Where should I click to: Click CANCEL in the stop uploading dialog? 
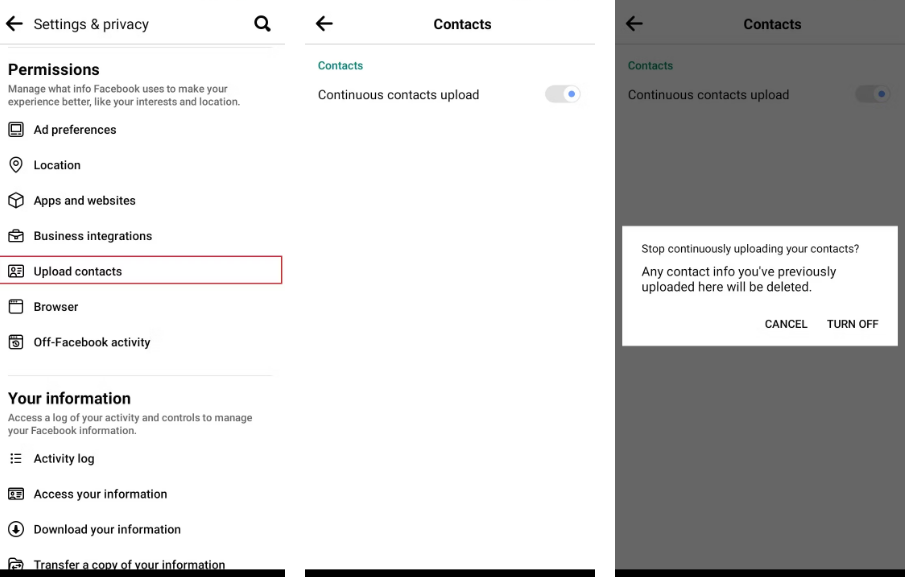point(786,324)
